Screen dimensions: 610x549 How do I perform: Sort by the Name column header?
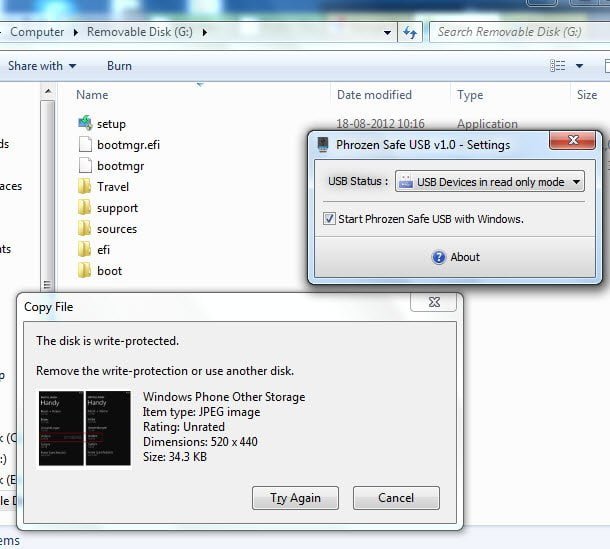[x=92, y=95]
